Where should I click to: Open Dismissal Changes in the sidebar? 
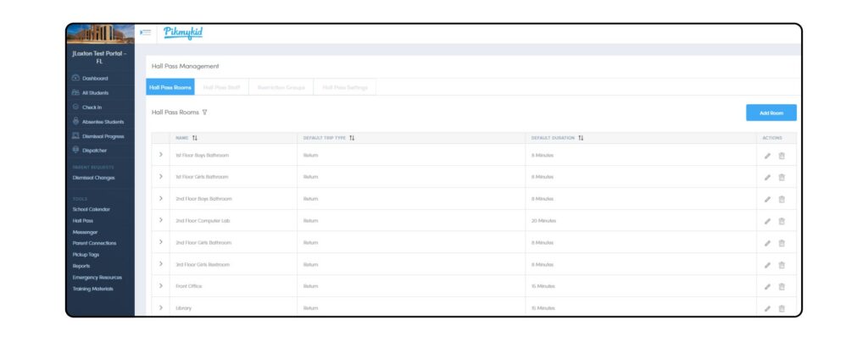[94, 178]
